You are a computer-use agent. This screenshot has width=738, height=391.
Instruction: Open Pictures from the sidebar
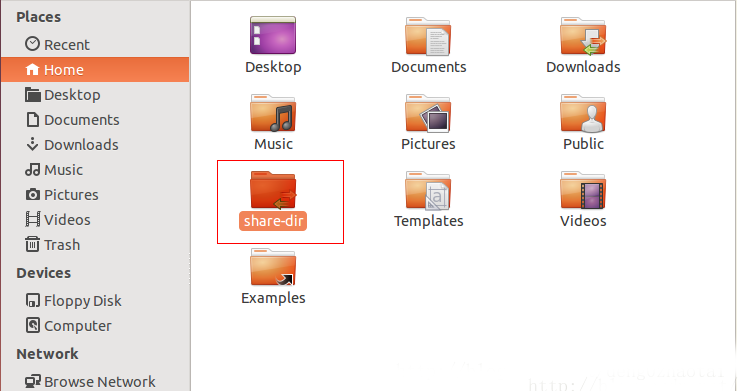[95, 194]
